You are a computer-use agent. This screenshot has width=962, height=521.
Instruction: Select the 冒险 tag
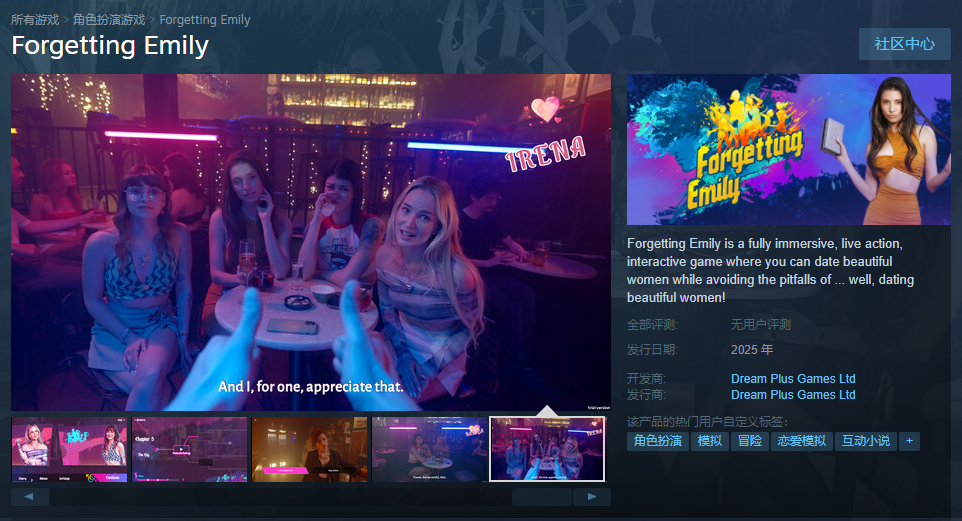pyautogui.click(x=750, y=441)
